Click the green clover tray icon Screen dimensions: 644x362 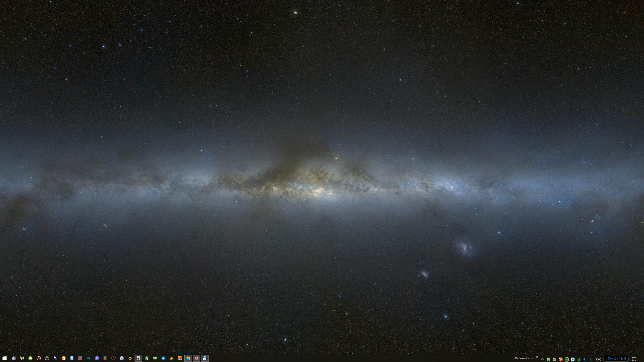click(548, 359)
